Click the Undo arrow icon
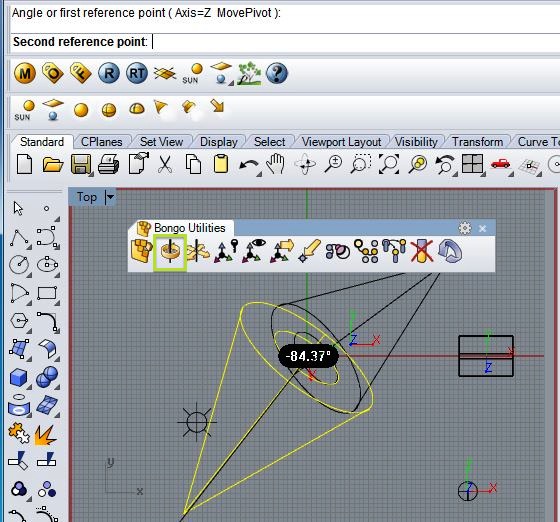The image size is (560, 522). [249, 165]
